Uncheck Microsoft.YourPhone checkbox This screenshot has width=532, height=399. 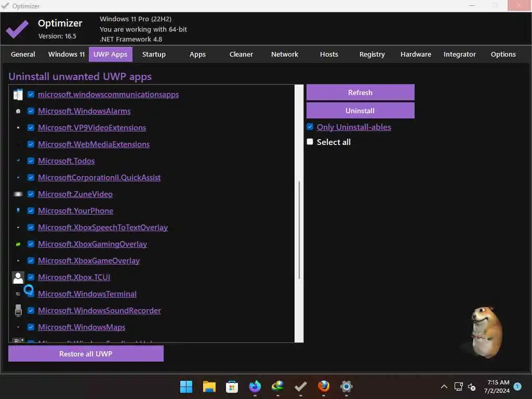click(31, 211)
